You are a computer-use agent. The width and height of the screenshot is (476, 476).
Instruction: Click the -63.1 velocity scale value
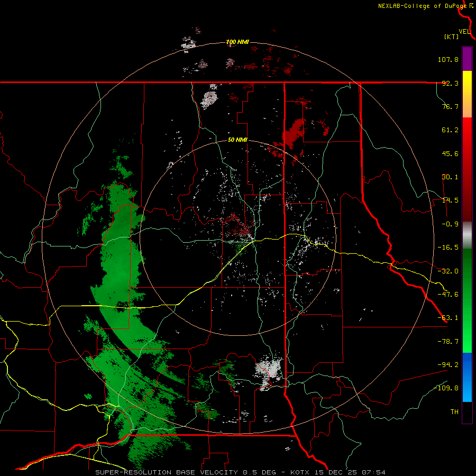(448, 318)
